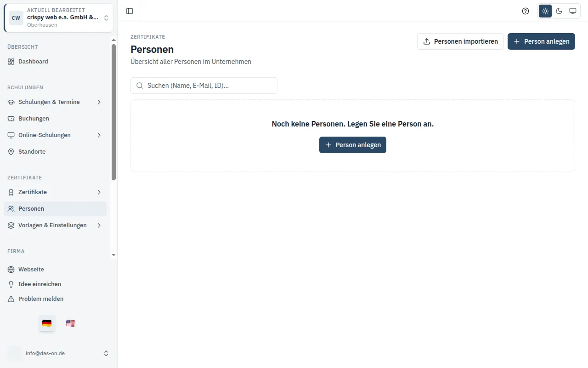
Task: Click the Problem melden warning triangle icon
Action: [x=11, y=299]
